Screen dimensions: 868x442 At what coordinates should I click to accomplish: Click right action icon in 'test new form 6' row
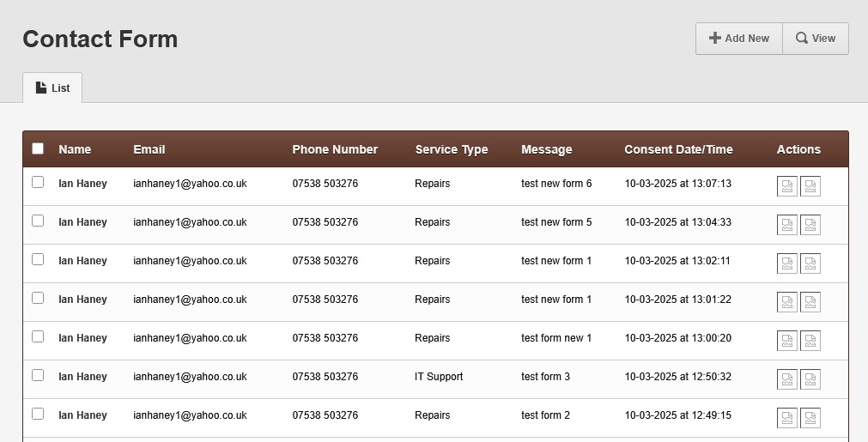[x=810, y=186]
